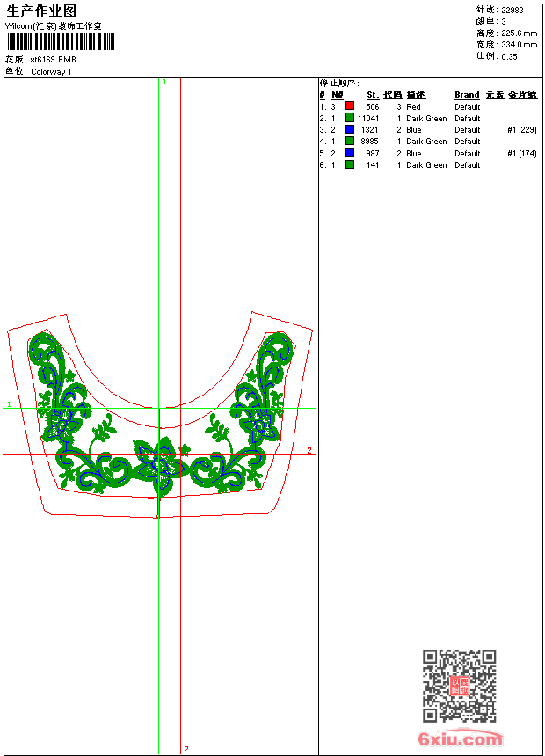The width and height of the screenshot is (545, 756).
Task: Click the sequin value #1 (229)
Action: pos(522,130)
